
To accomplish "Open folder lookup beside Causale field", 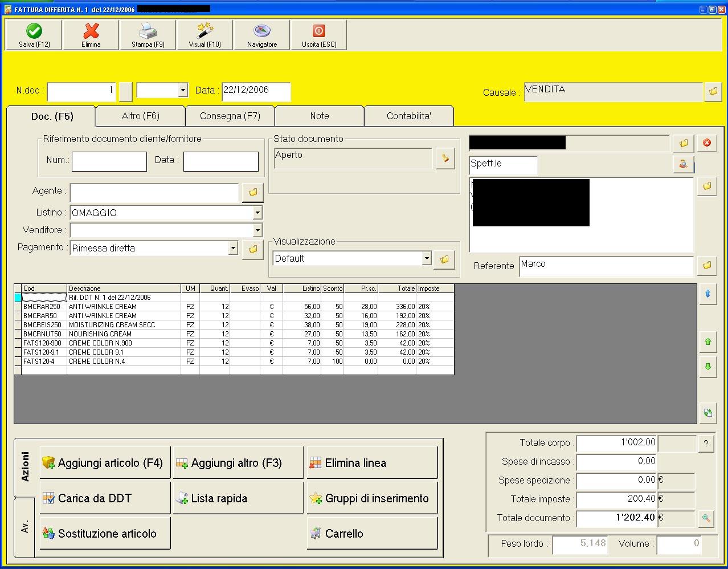I will (x=713, y=92).
